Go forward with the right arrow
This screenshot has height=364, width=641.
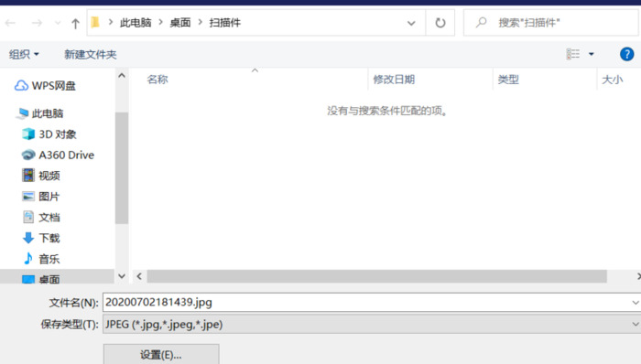[x=37, y=23]
